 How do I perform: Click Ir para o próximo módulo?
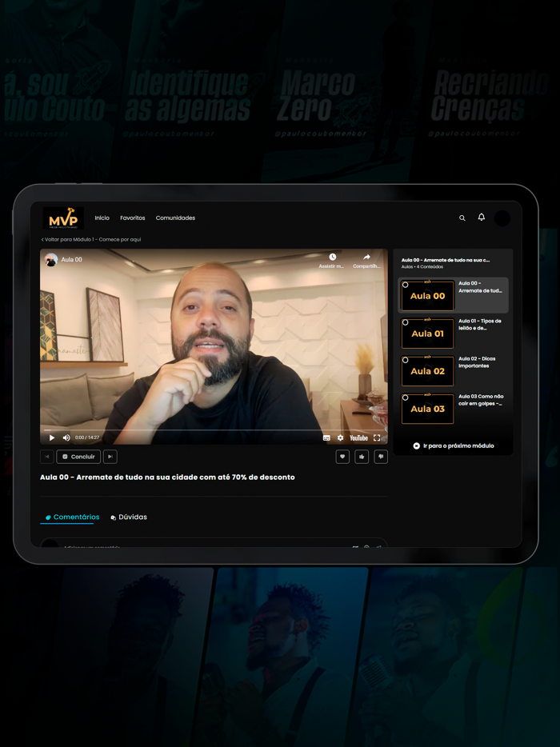[x=454, y=446]
